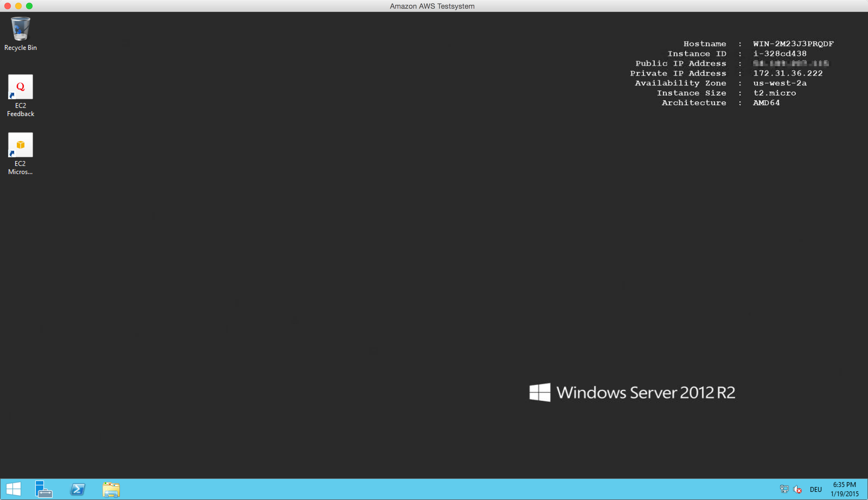Launch Windows PowerShell from the taskbar
Screen dimensions: 868x500
click(x=78, y=489)
